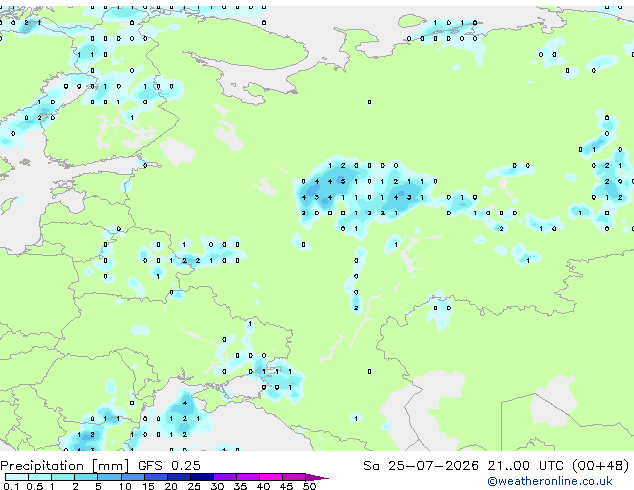The width and height of the screenshot is (634, 490).
Task: Click the 0.1–0.5 mm palest legend swatch
Action: coord(17,477)
